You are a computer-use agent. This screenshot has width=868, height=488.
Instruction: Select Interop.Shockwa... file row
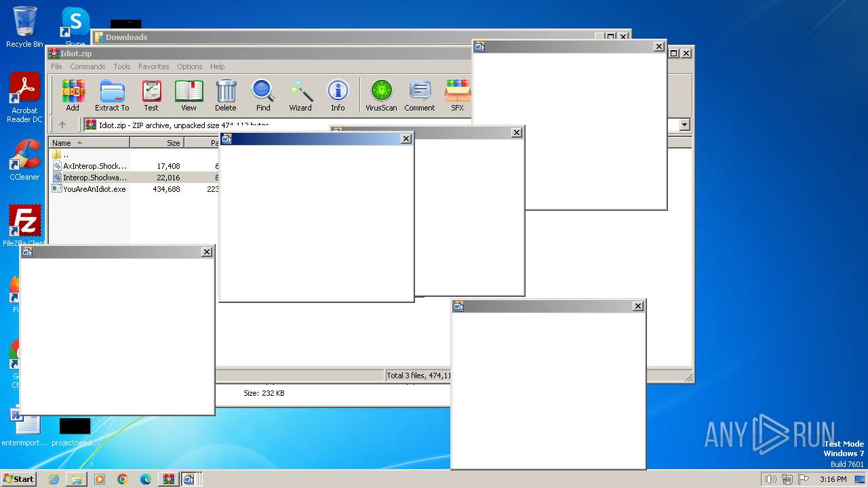pos(94,178)
